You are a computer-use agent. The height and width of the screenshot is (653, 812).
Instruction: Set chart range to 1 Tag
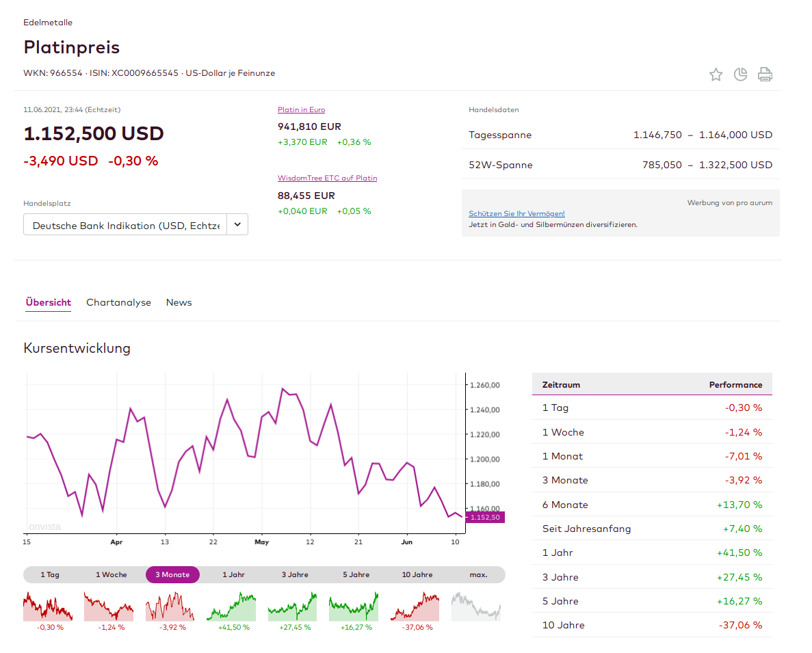(50, 574)
